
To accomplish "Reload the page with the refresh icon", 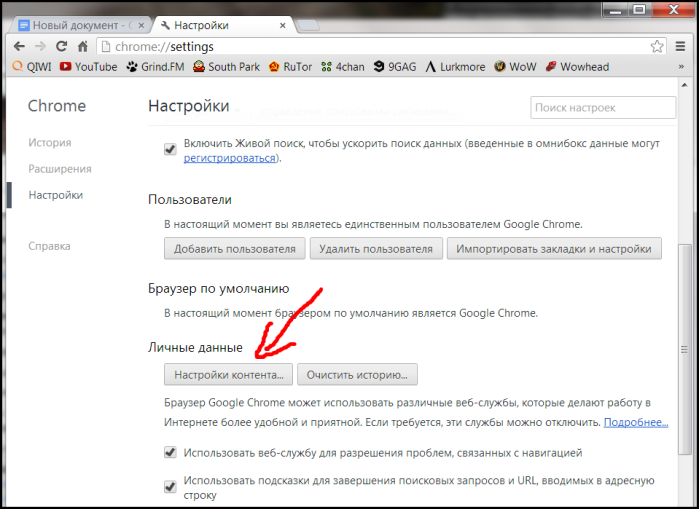I will coord(61,46).
